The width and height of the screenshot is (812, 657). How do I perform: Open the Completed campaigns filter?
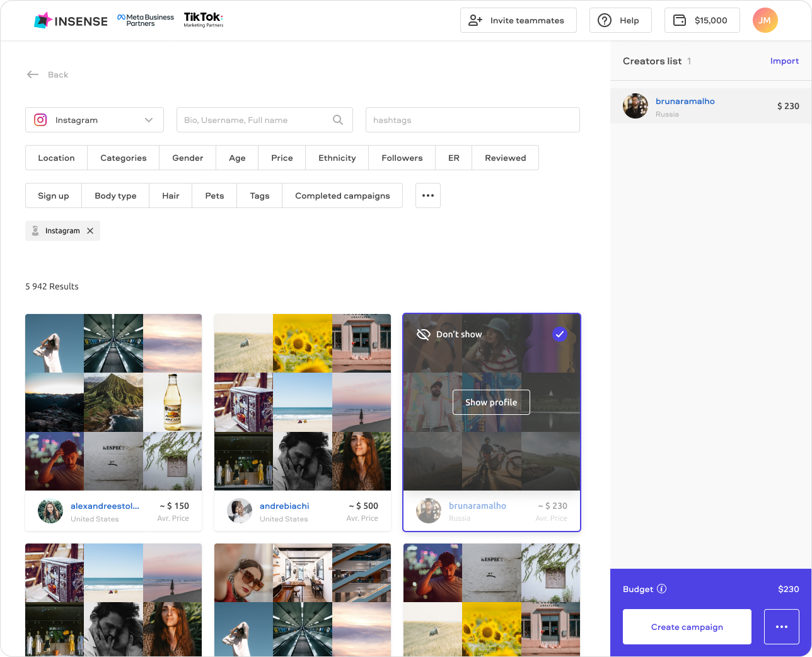point(342,195)
